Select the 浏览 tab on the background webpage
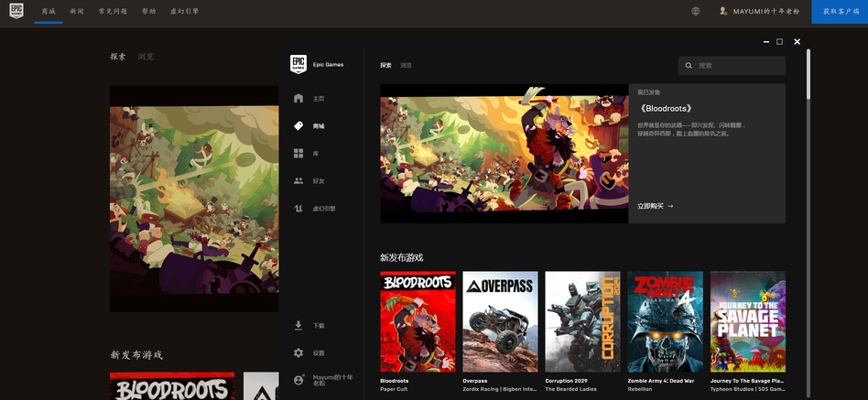 (x=146, y=57)
